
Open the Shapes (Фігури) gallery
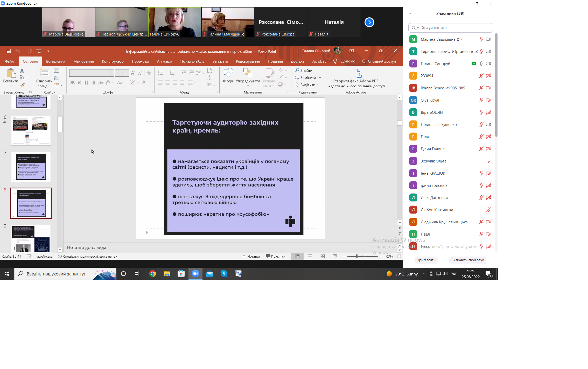228,73
